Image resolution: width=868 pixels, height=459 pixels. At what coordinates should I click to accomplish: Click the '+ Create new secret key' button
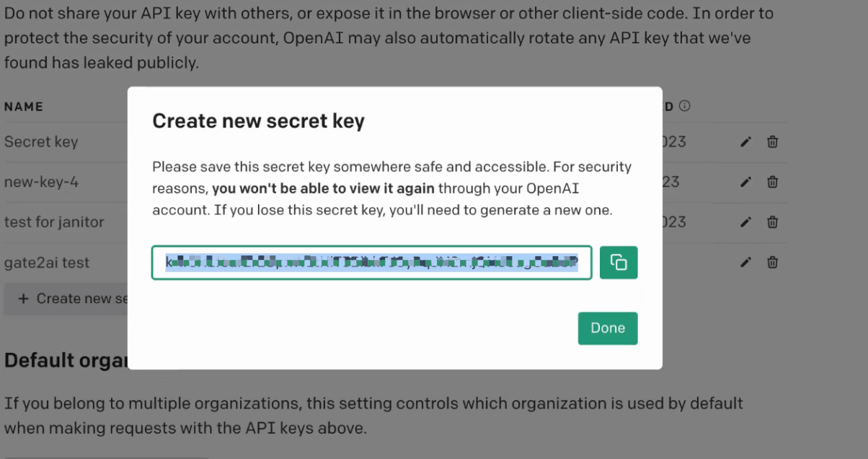coord(68,299)
